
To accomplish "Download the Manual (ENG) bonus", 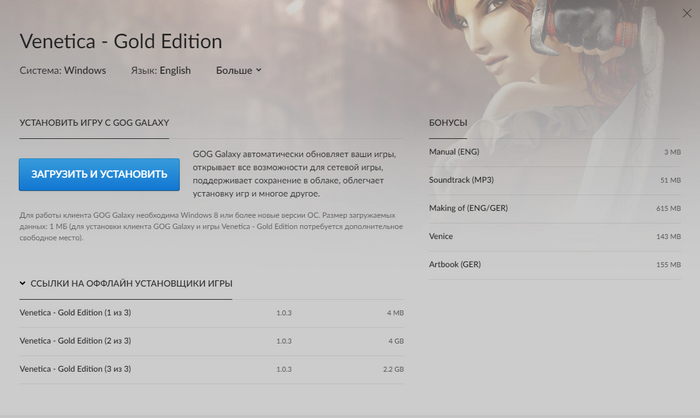I will 456,152.
